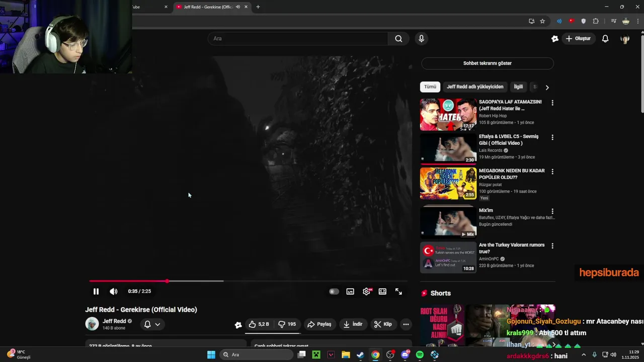Open Spotify from the taskbar

point(420,355)
